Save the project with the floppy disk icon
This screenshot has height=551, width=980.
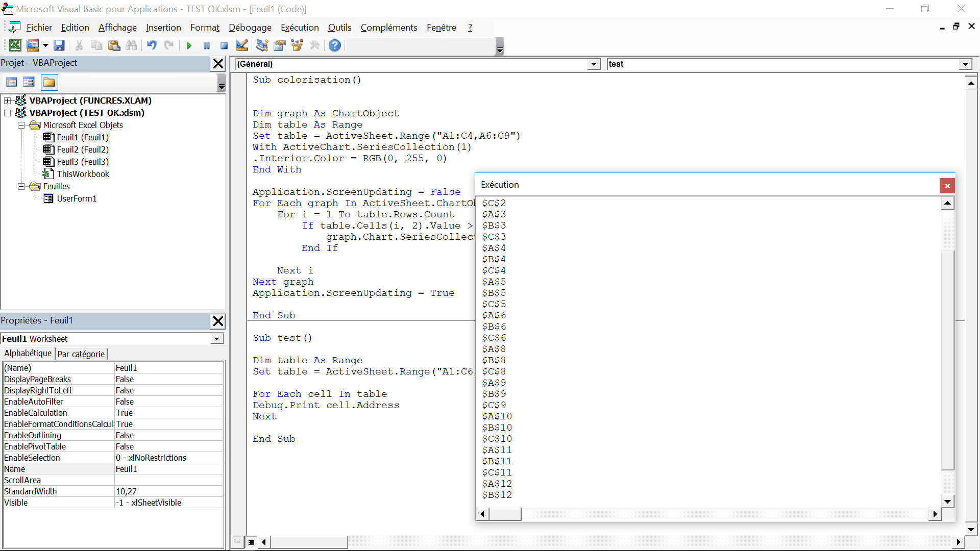59,45
